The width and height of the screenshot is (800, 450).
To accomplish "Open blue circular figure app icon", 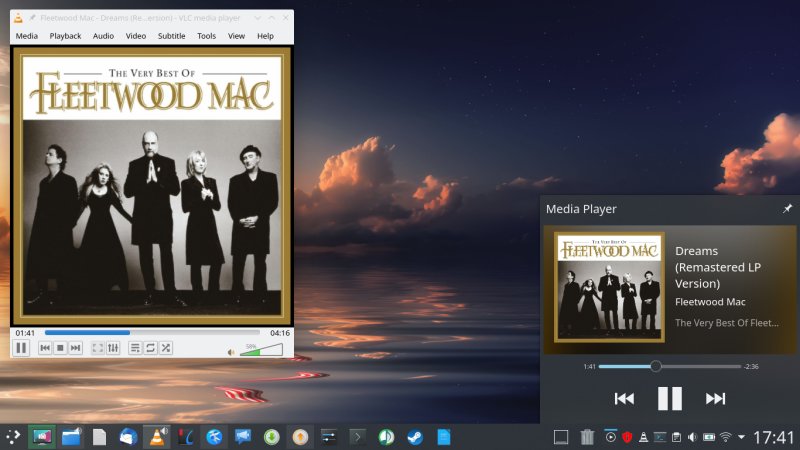I will coord(214,437).
